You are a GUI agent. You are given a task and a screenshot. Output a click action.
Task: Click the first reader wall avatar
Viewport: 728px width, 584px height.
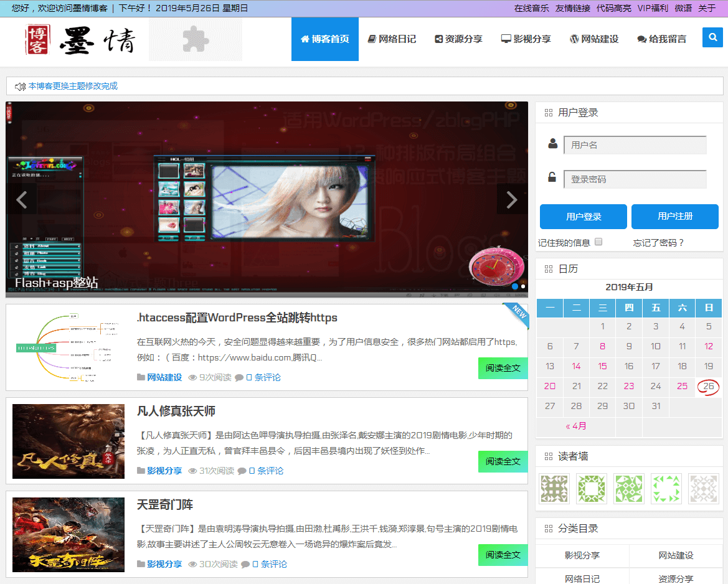tap(554, 489)
